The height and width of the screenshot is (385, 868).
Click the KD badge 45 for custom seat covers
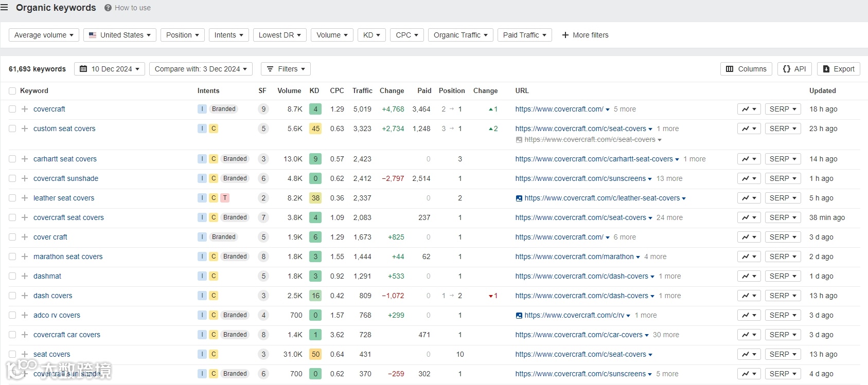click(x=315, y=129)
